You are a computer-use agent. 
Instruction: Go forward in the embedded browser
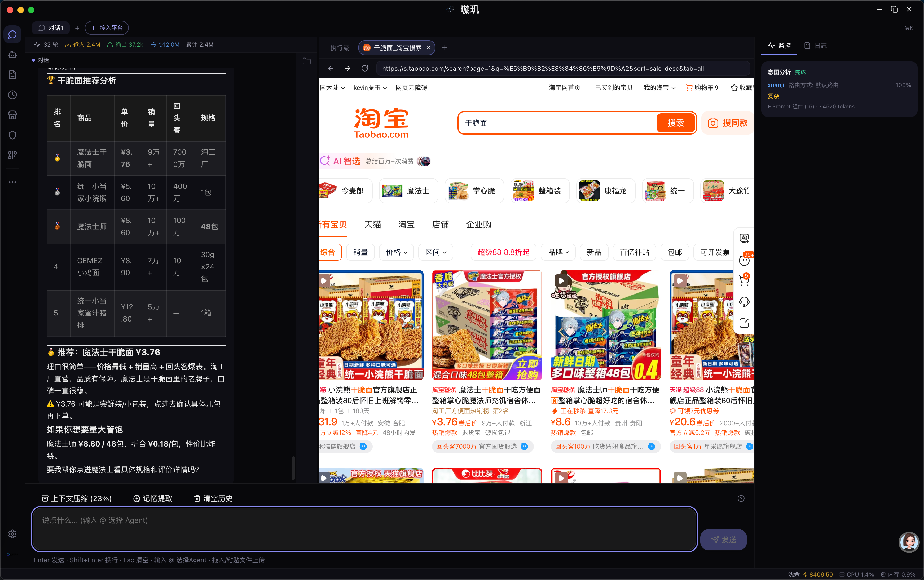point(348,68)
